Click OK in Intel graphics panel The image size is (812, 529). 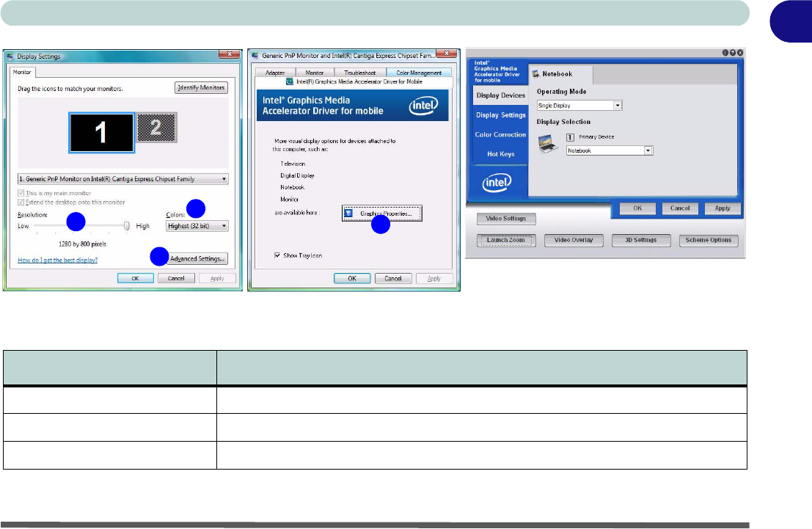tap(637, 208)
